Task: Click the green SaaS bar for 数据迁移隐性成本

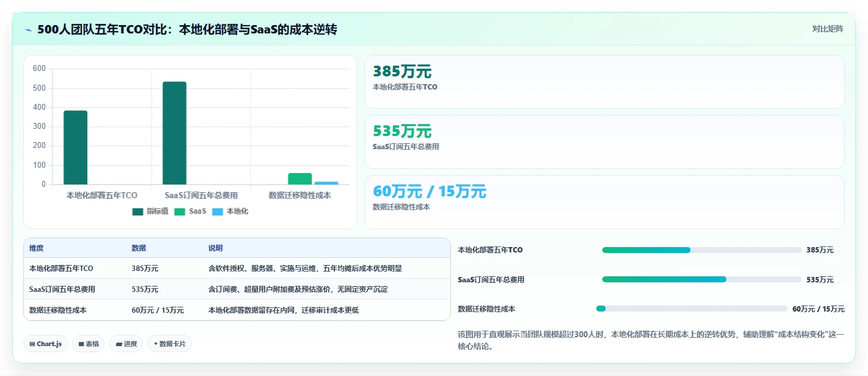Action: [x=300, y=178]
